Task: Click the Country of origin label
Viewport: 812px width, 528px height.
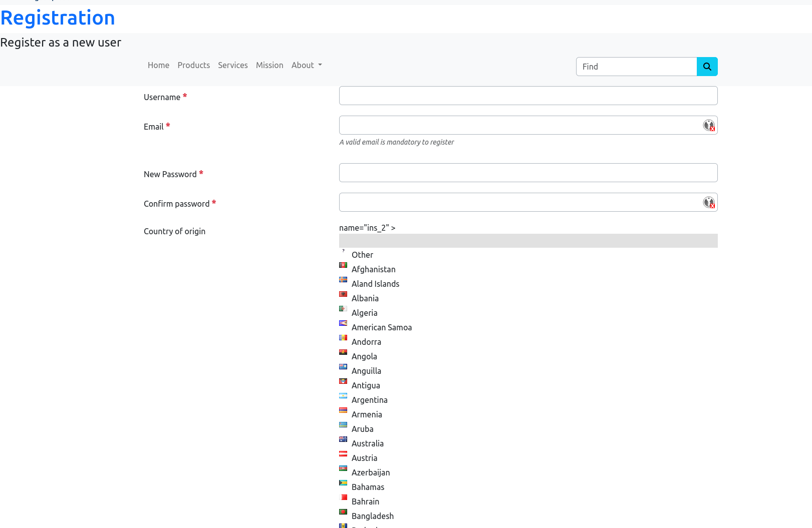Action: pos(174,231)
